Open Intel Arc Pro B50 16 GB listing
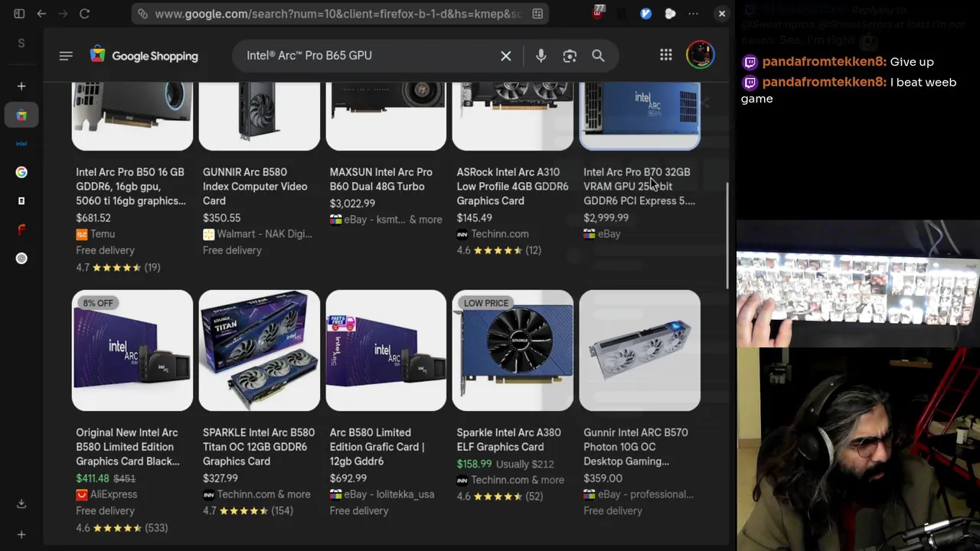 (130, 186)
